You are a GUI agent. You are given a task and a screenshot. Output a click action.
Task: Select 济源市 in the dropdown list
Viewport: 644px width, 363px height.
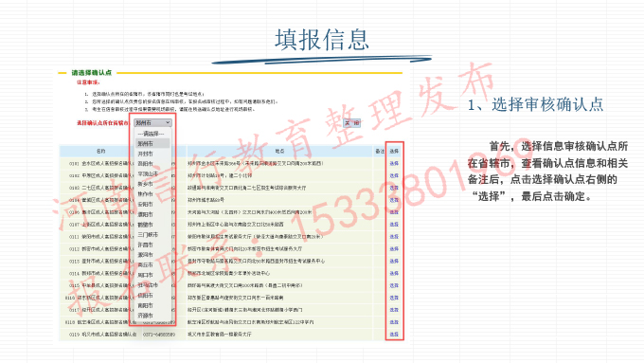click(145, 316)
